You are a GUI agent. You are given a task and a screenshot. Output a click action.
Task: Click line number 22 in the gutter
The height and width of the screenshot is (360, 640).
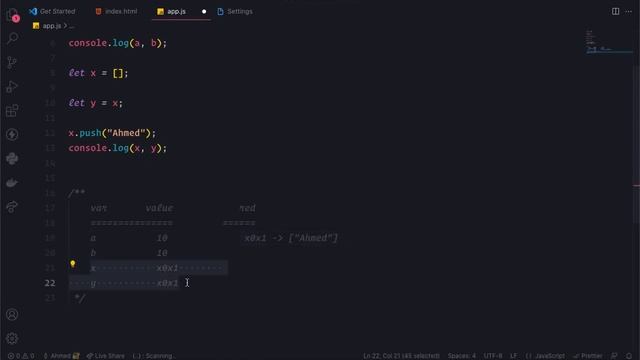[x=50, y=283]
